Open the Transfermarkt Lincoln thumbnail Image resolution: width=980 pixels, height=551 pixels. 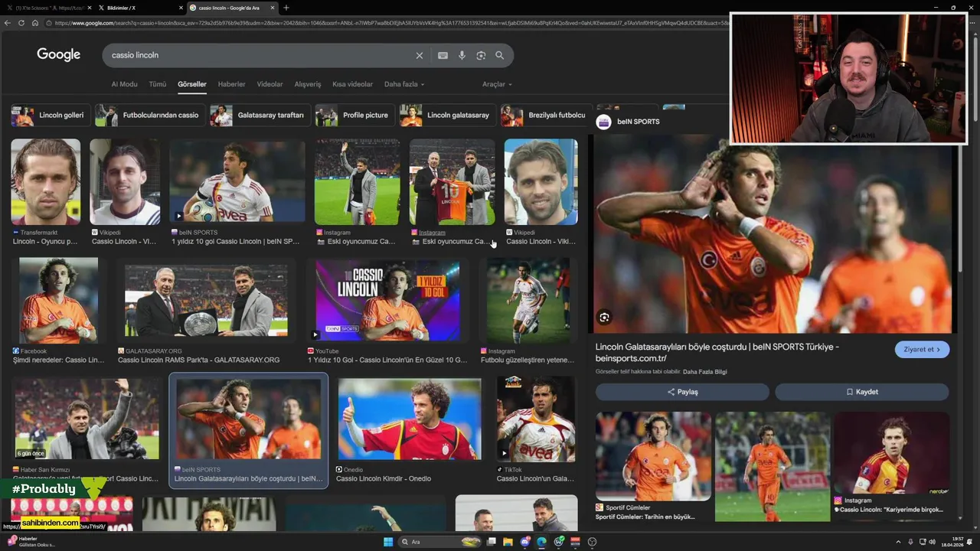click(x=45, y=182)
